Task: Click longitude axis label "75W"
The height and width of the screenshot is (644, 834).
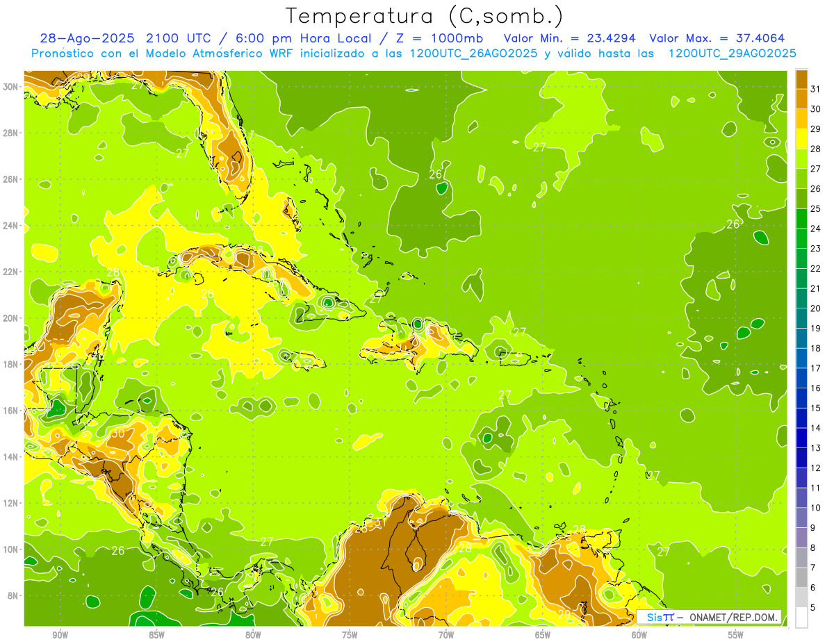Action: (x=350, y=635)
